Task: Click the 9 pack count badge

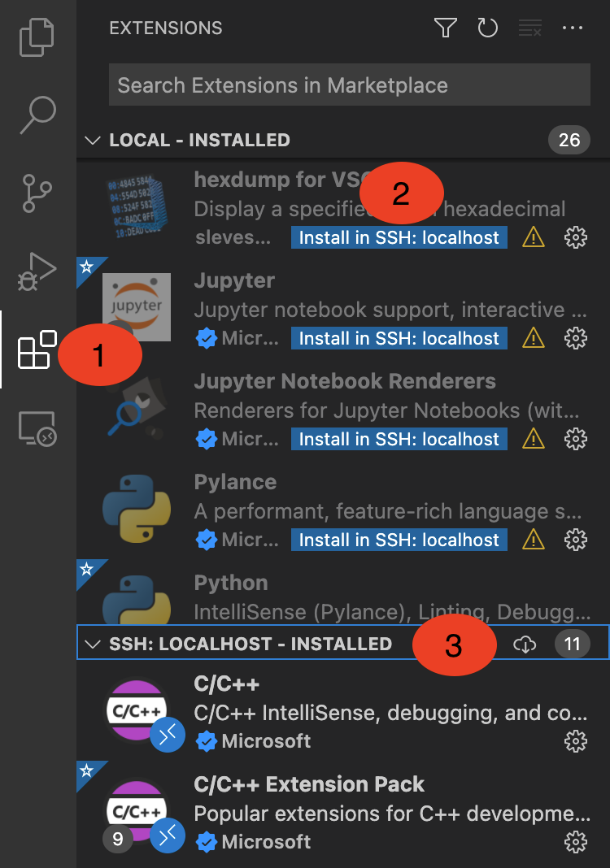Action: tap(117, 839)
